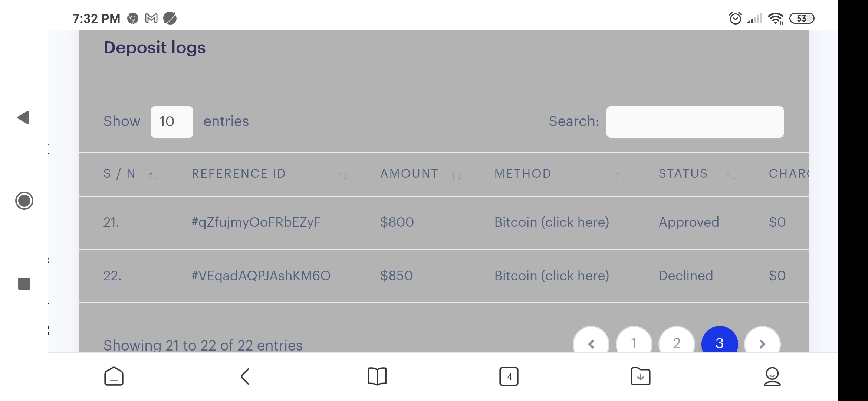The image size is (868, 401).
Task: Open the browser profile icon
Action: click(772, 376)
